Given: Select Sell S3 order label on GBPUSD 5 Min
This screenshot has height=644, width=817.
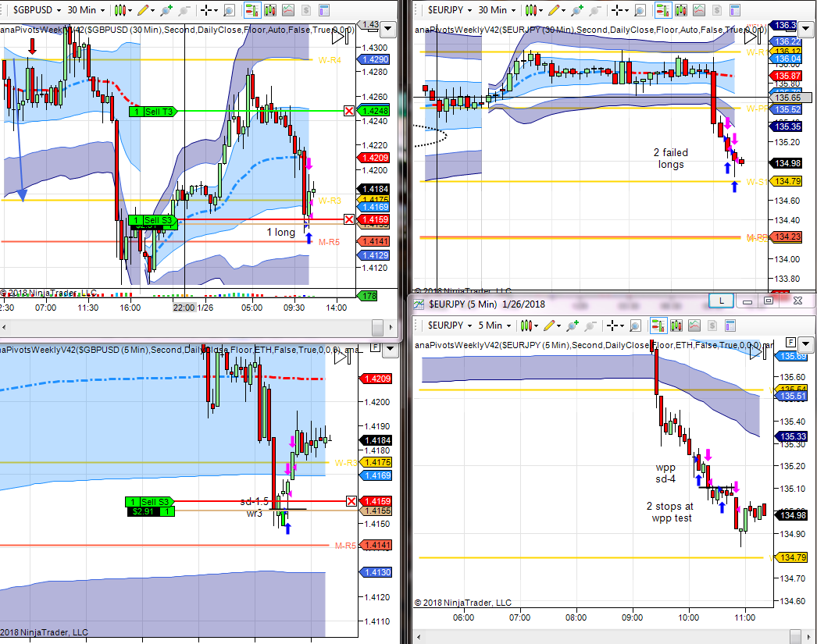Looking at the screenshot, I should tap(149, 502).
